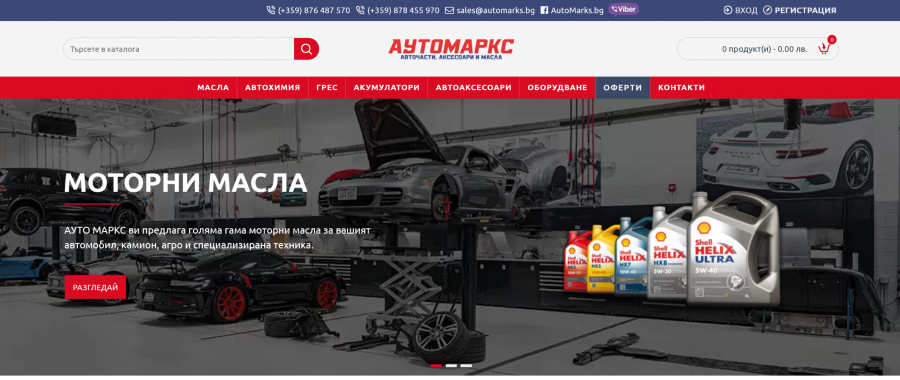Click the ВХОД login link

point(746,10)
